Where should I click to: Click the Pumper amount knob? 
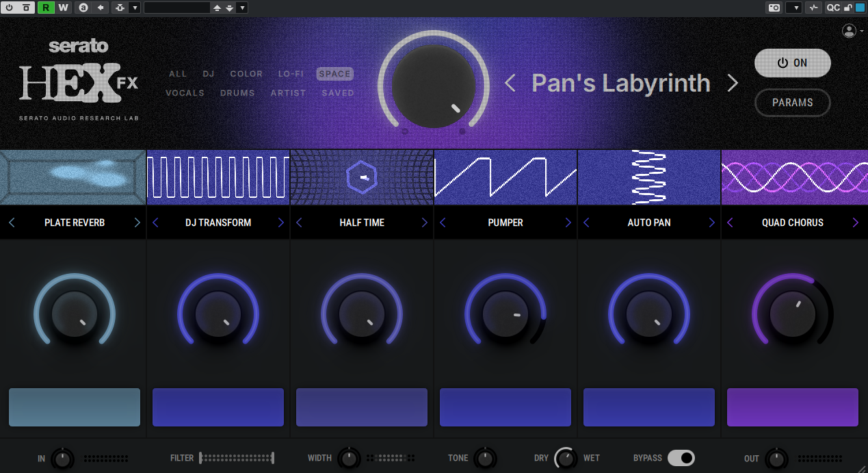(505, 315)
